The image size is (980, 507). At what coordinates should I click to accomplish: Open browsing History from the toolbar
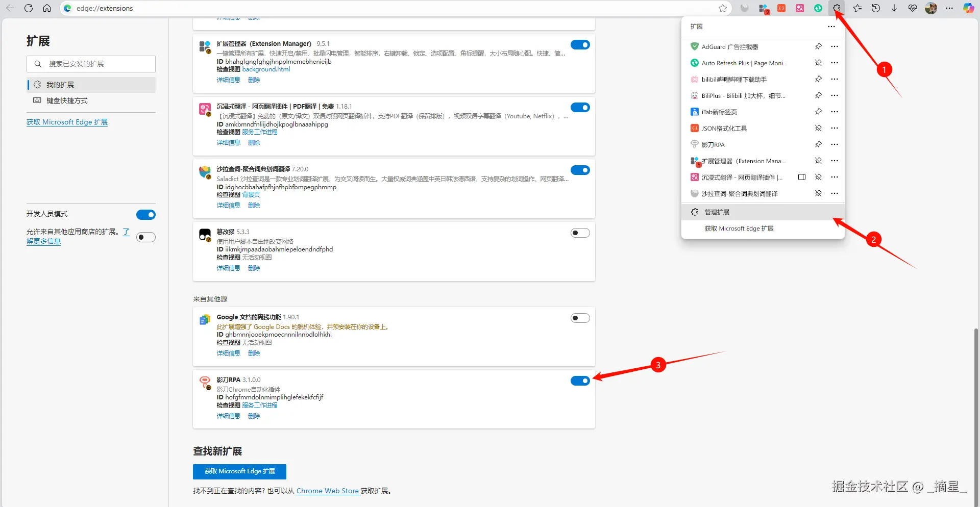(876, 8)
